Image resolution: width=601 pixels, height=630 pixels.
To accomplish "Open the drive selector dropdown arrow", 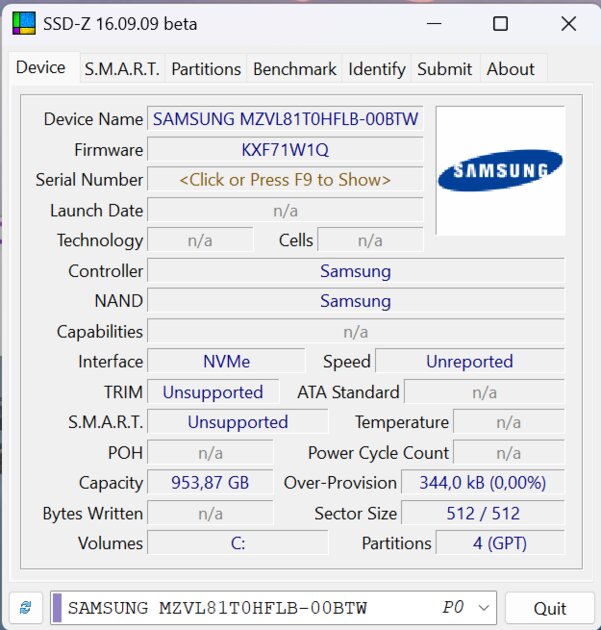I will 484,608.
